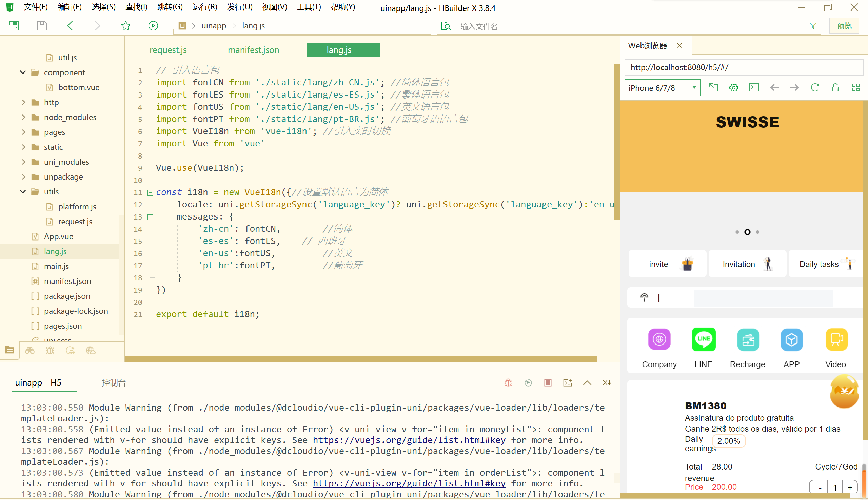The width and height of the screenshot is (868, 500).
Task: Toggle the browser lock icon
Action: coord(835,88)
